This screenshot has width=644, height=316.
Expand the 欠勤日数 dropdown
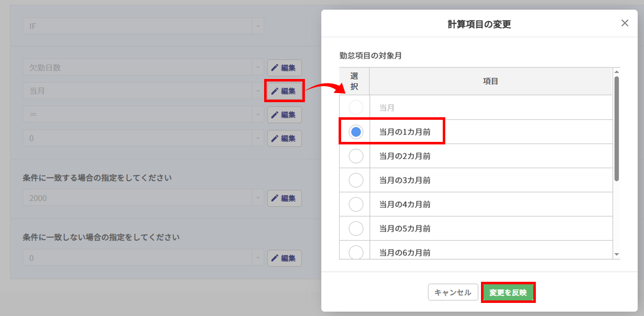(258, 67)
